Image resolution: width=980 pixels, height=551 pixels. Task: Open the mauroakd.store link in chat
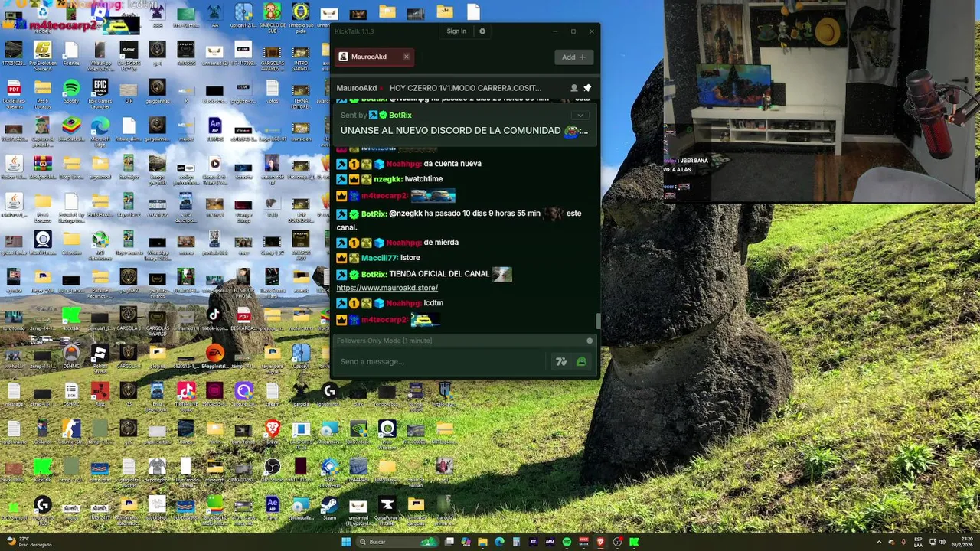pyautogui.click(x=387, y=288)
